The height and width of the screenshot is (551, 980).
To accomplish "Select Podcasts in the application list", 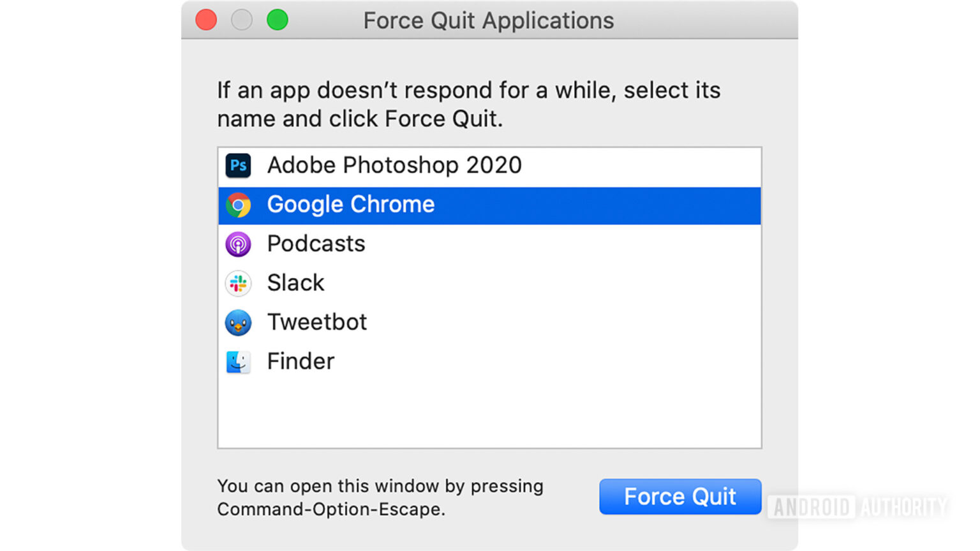I will [x=316, y=244].
